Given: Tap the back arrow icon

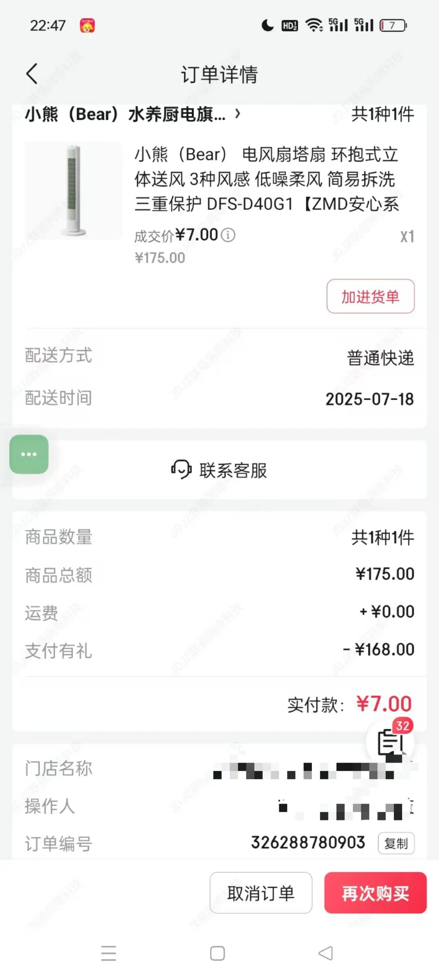Looking at the screenshot, I should coord(32,74).
